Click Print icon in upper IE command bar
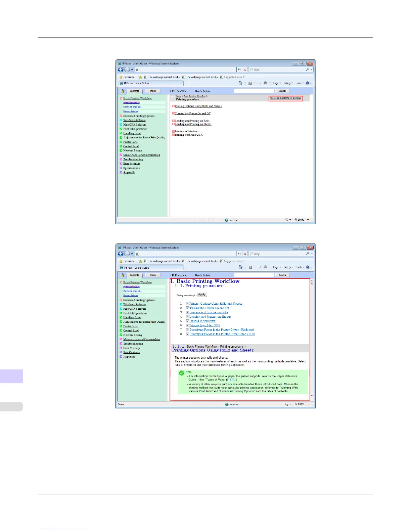411x532 pixels. 265,83
